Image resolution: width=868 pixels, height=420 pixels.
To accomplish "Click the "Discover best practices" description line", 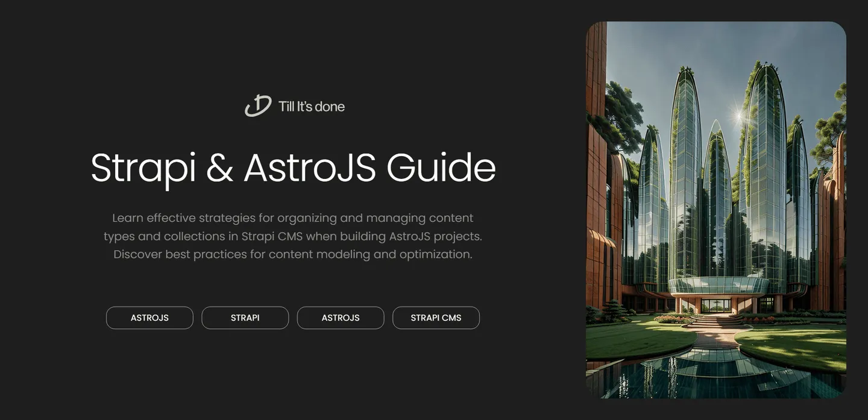I will 293,254.
